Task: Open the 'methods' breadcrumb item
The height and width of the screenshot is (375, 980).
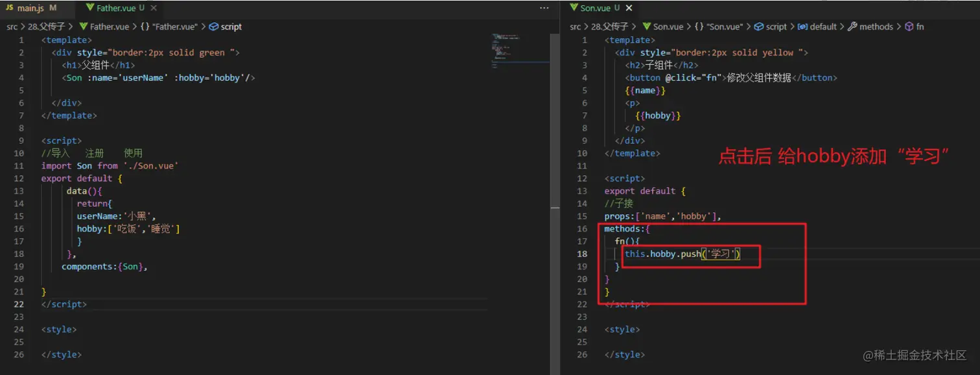Action: pos(870,27)
